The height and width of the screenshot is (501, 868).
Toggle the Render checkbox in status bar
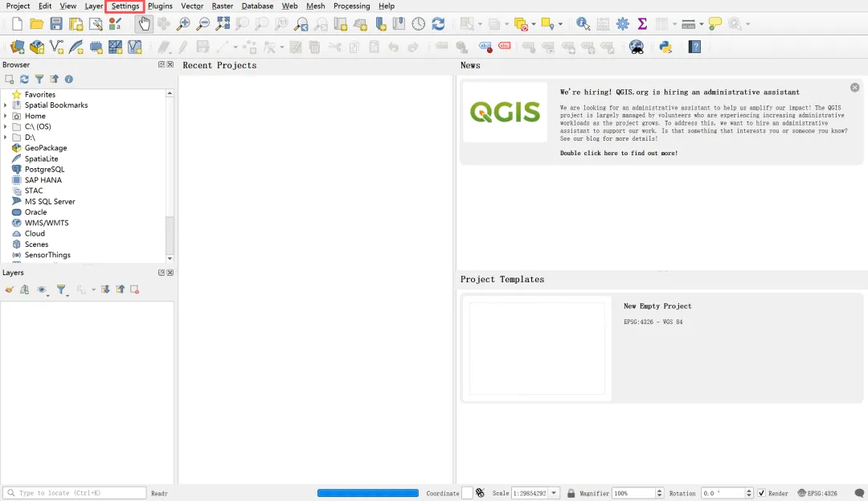[762, 493]
